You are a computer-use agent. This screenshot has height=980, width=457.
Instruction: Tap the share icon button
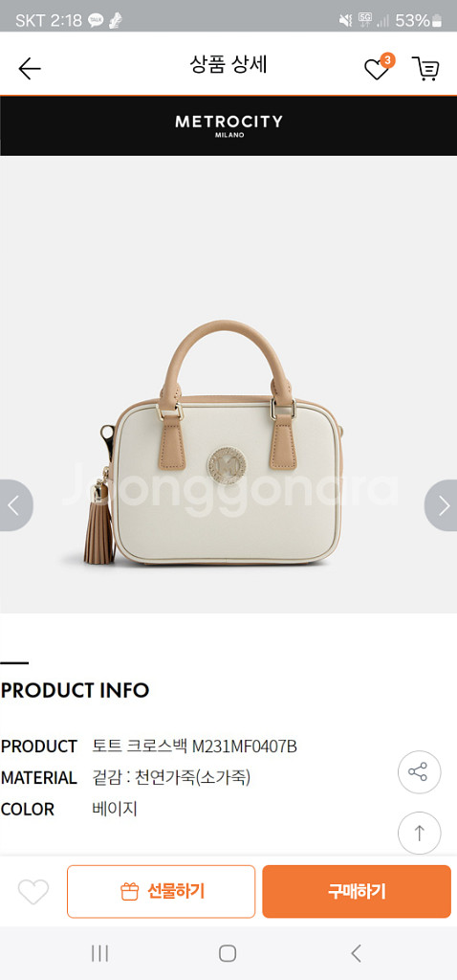click(x=419, y=772)
